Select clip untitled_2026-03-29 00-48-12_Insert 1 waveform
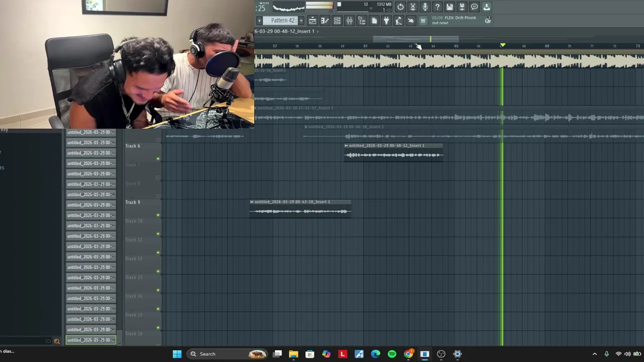Image resolution: width=644 pixels, height=362 pixels. tap(393, 155)
